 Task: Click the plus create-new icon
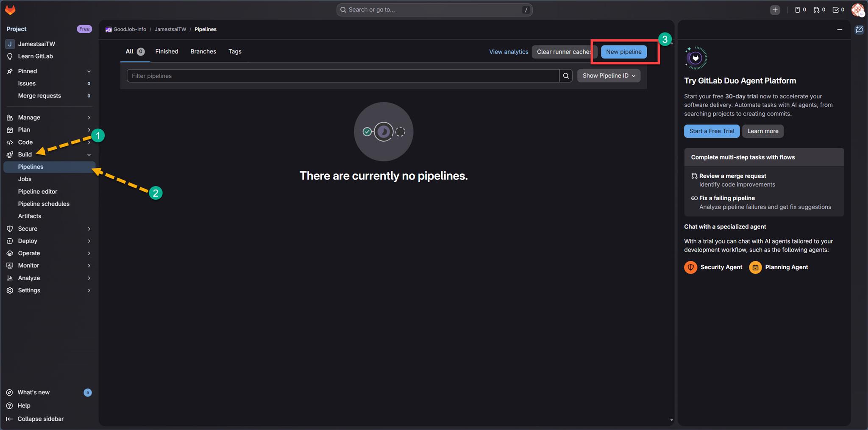[775, 10]
